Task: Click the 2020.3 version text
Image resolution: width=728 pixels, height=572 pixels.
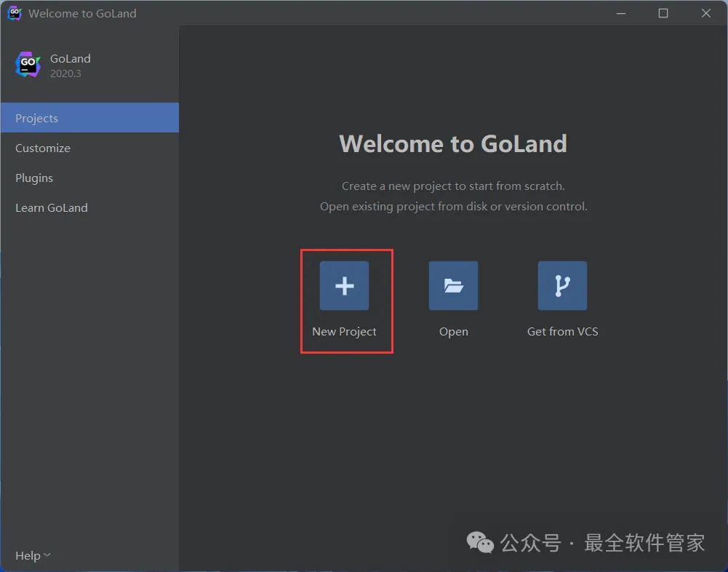Action: (65, 74)
